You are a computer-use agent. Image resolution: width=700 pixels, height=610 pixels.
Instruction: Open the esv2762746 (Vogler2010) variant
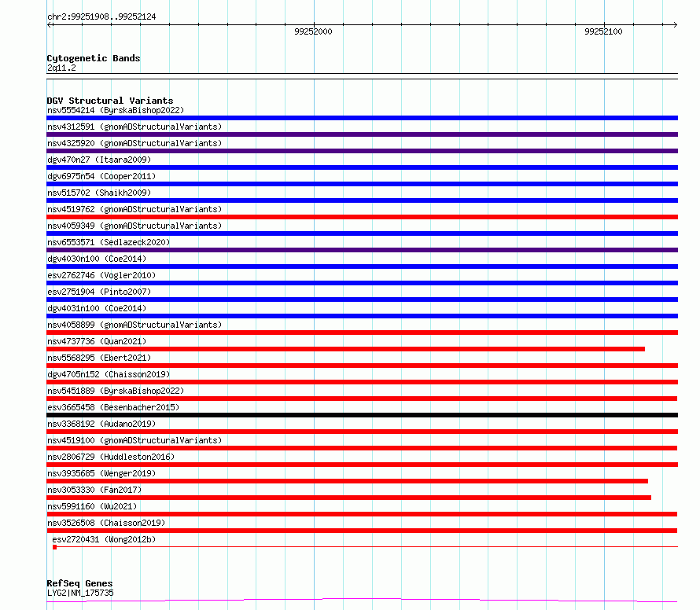101,275
